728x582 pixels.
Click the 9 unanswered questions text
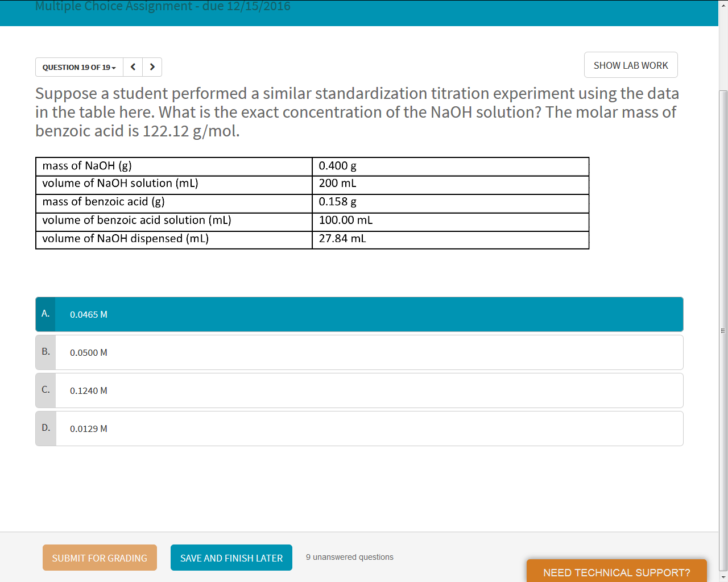pyautogui.click(x=349, y=557)
